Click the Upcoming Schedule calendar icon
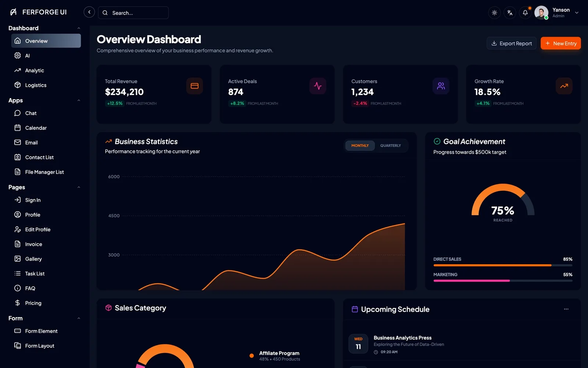 pyautogui.click(x=355, y=309)
